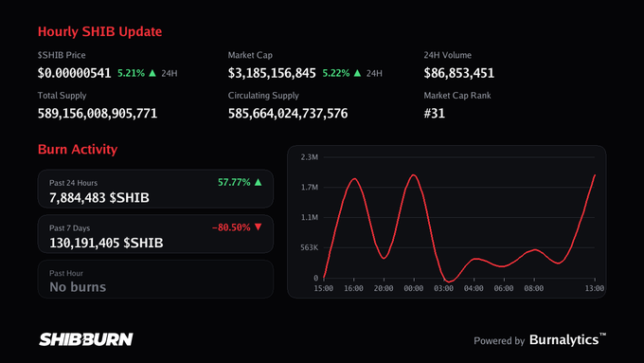The width and height of the screenshot is (644, 363).
Task: Select the Circulating Supply label
Action: coord(263,96)
